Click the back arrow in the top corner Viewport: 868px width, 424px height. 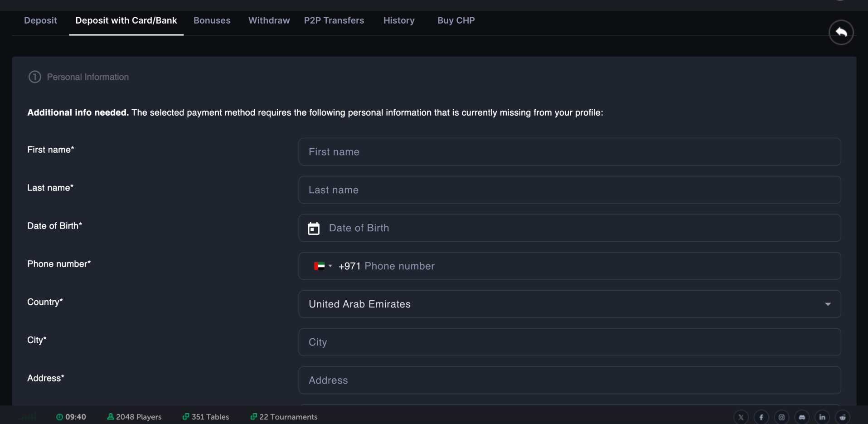pos(841,32)
